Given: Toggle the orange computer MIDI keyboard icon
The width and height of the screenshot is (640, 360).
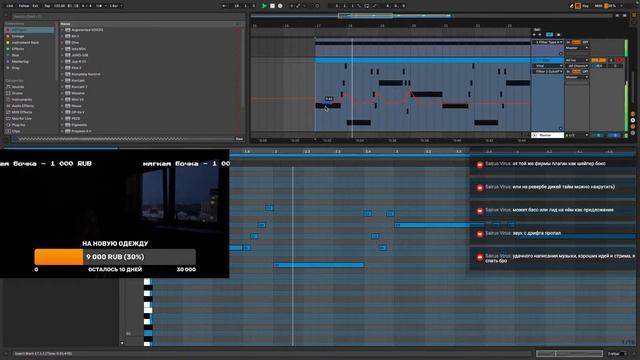Looking at the screenshot, I should click(578, 6).
